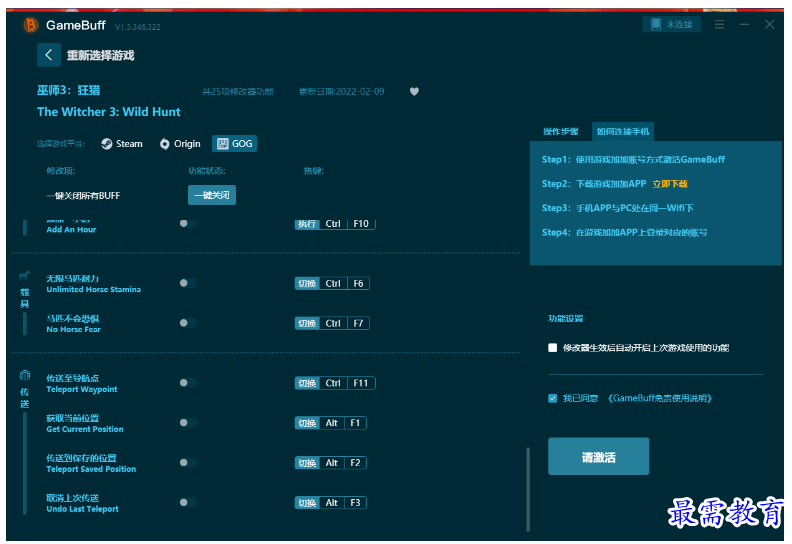The image size is (792, 544).
Task: Select the Steam platform
Action: coord(122,144)
